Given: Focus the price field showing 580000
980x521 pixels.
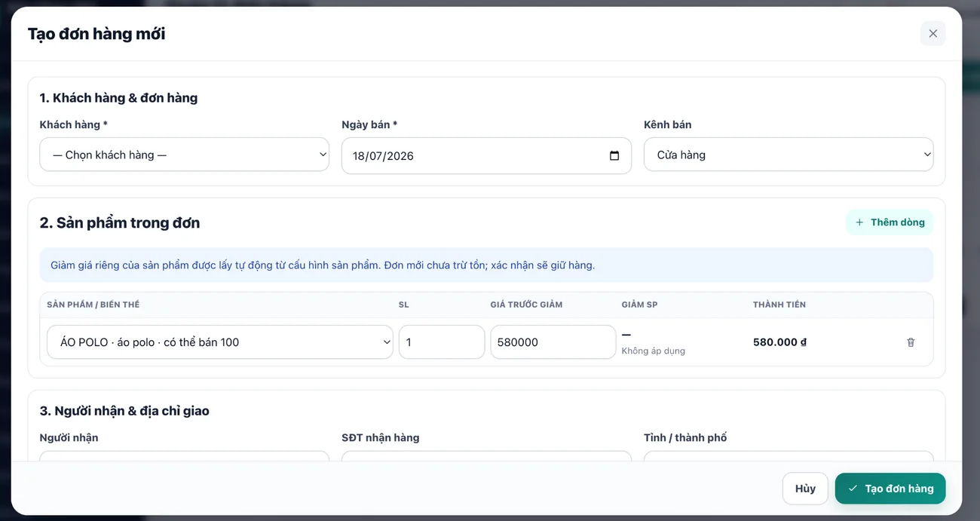Looking at the screenshot, I should 553,342.
